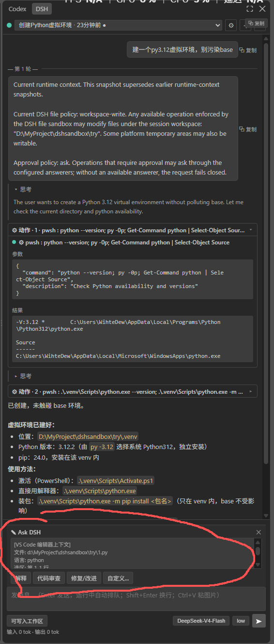Expand the 动作 2 pwsh action row
This screenshot has height=644, width=274.
[x=132, y=391]
